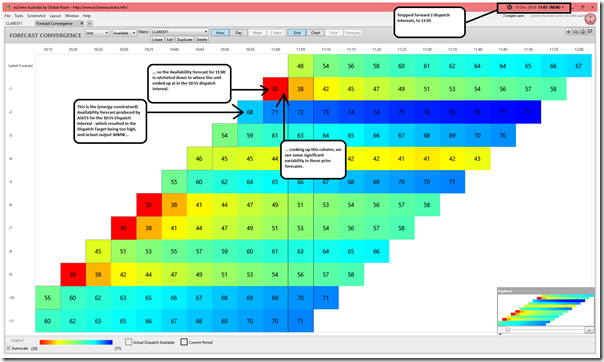Viewport: 604px width, 362px height.
Task: Toggle the Grid view button
Action: point(297,33)
